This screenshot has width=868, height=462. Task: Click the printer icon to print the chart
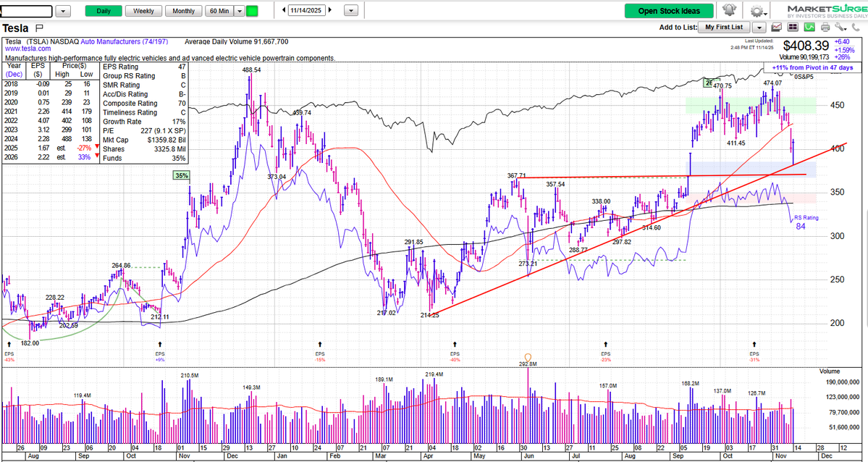pos(825,27)
